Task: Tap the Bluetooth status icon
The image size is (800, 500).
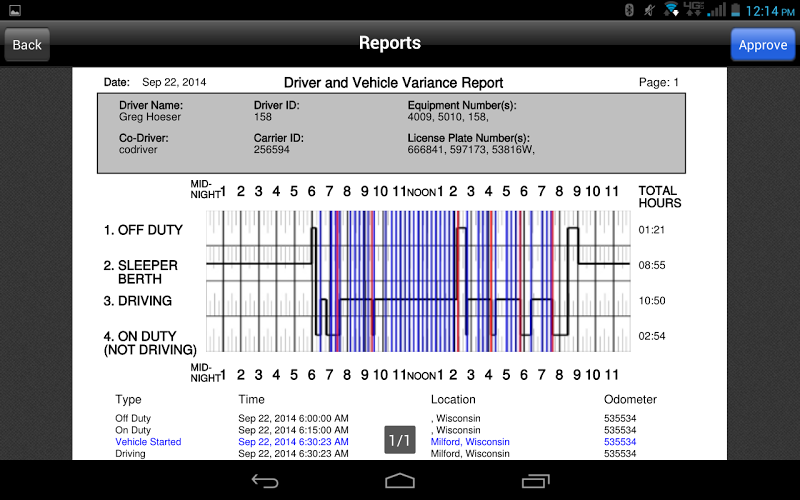Action: click(629, 10)
